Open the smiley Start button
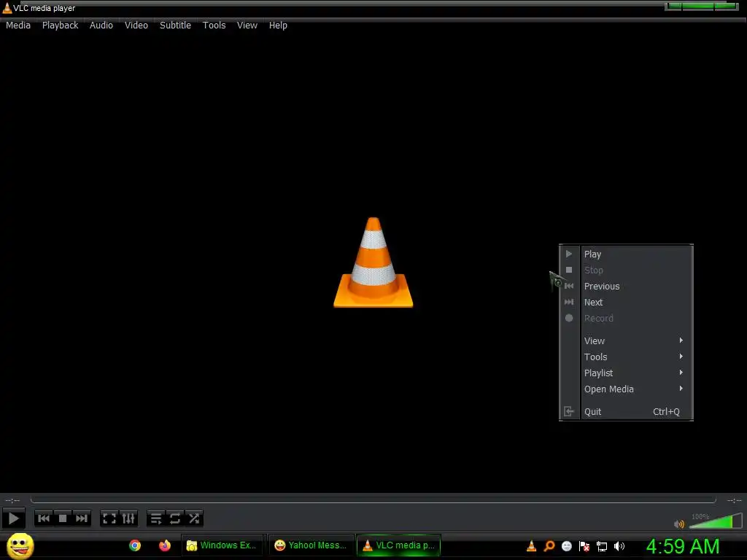 click(x=20, y=546)
